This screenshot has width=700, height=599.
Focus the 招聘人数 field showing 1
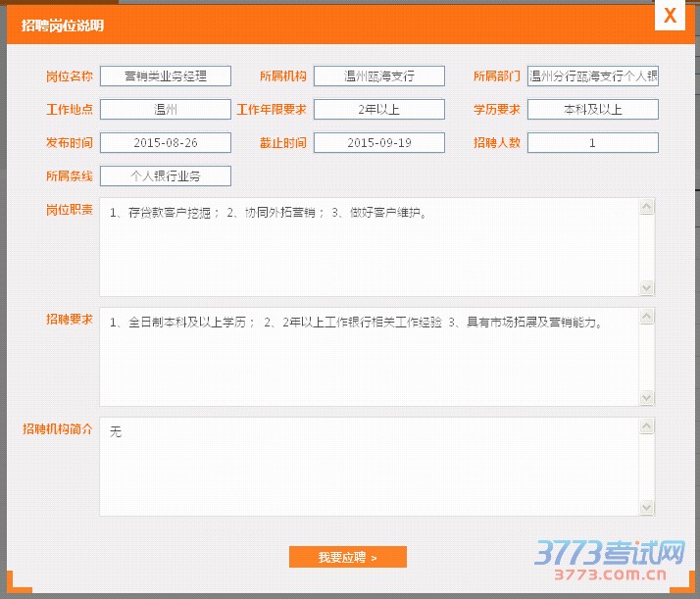click(x=592, y=143)
